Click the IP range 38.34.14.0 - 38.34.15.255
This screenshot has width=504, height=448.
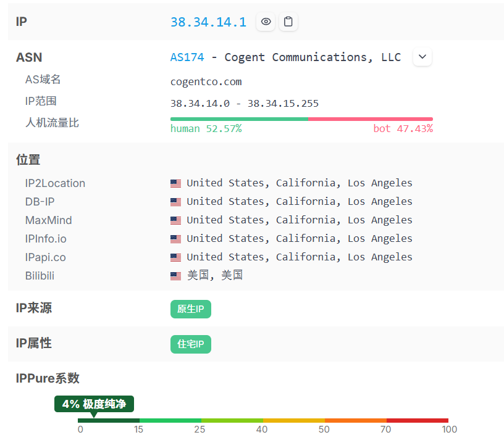[x=244, y=103]
